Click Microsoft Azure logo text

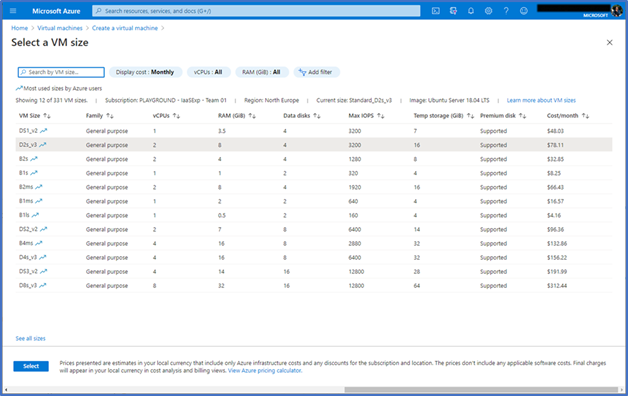click(56, 11)
